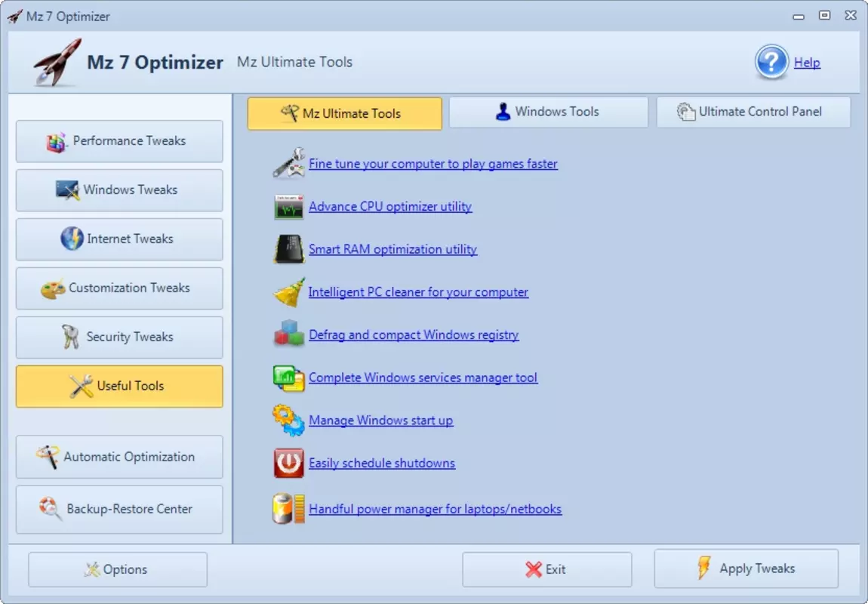Image resolution: width=868 pixels, height=604 pixels.
Task: Open Customization Tweaks section
Action: [119, 288]
